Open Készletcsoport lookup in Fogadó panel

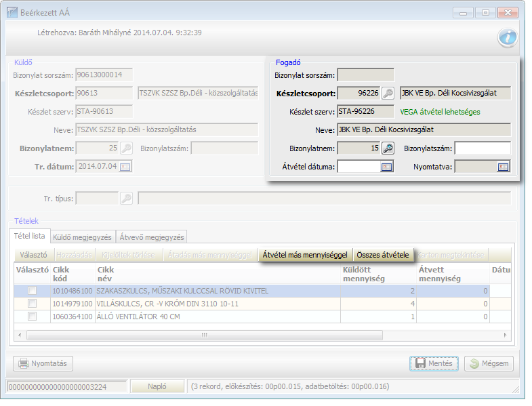click(388, 94)
